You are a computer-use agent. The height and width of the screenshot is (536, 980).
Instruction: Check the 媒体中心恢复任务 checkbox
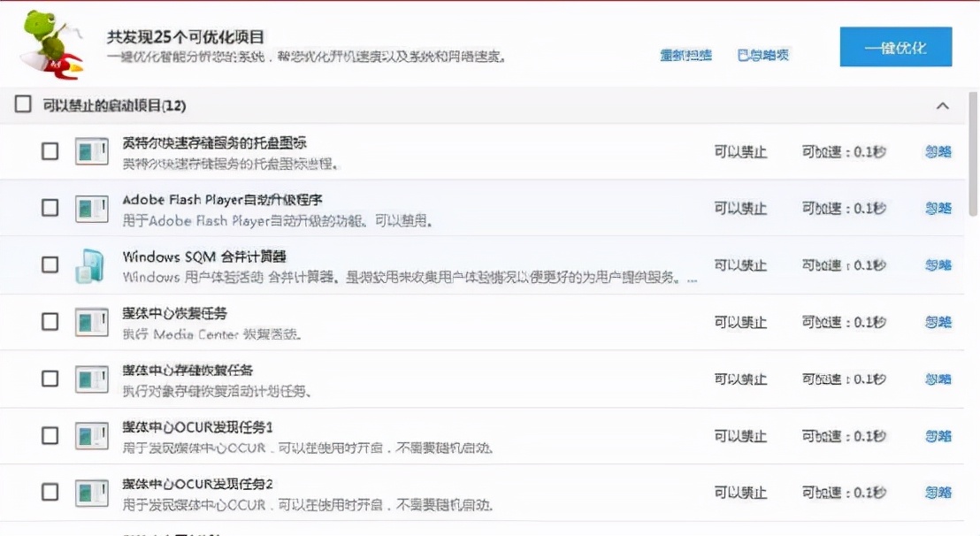pyautogui.click(x=50, y=321)
